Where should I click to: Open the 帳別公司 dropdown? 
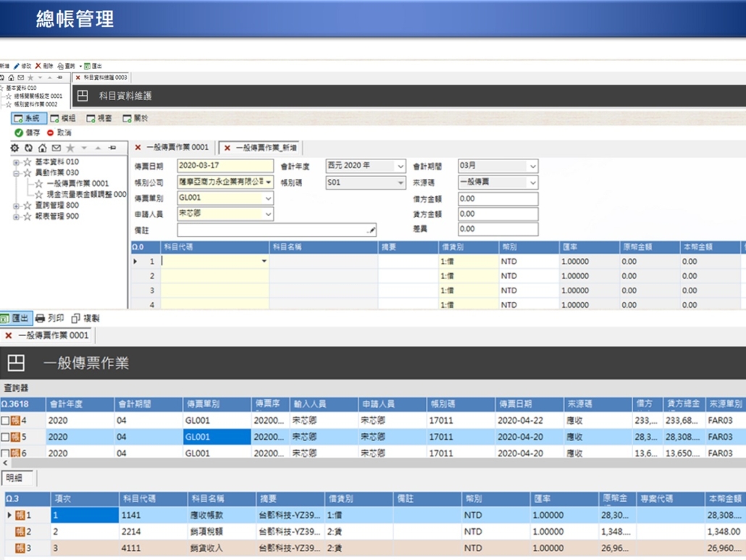pyautogui.click(x=269, y=183)
